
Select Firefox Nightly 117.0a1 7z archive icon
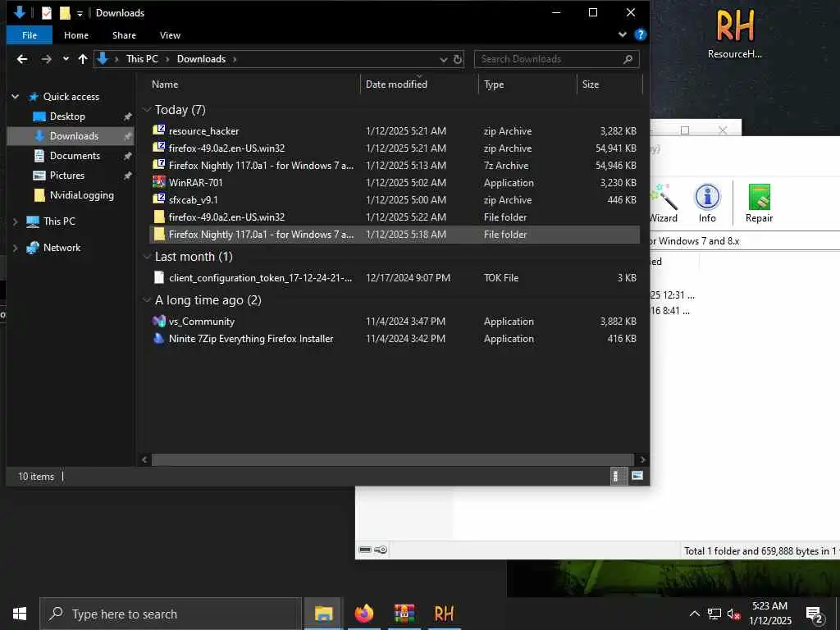click(158, 165)
